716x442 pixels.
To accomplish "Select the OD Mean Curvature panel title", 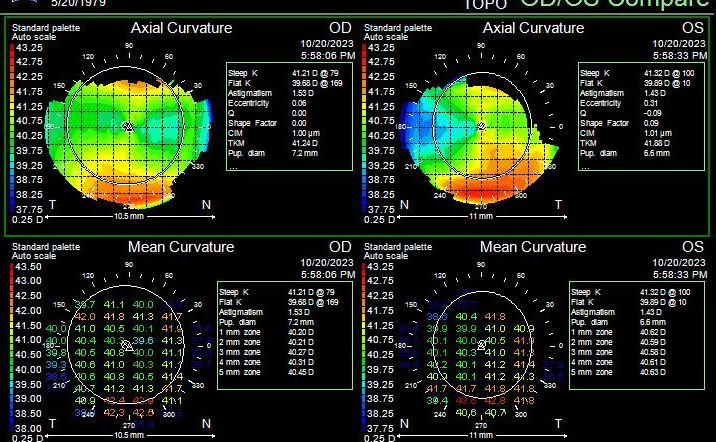I will [x=181, y=247].
